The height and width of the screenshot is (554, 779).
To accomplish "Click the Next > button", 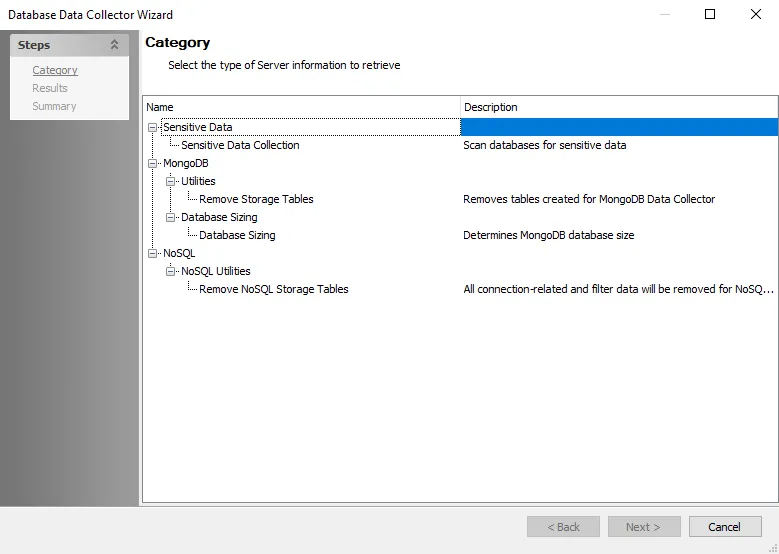I will [x=644, y=527].
